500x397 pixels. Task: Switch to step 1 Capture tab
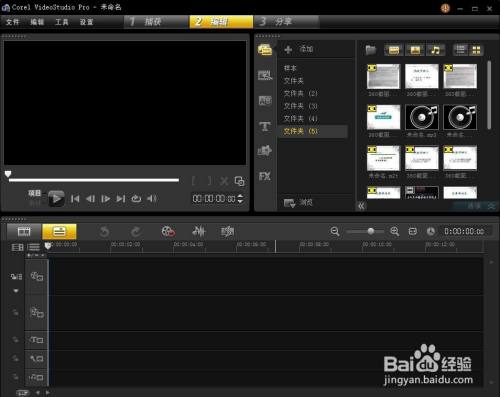157,22
